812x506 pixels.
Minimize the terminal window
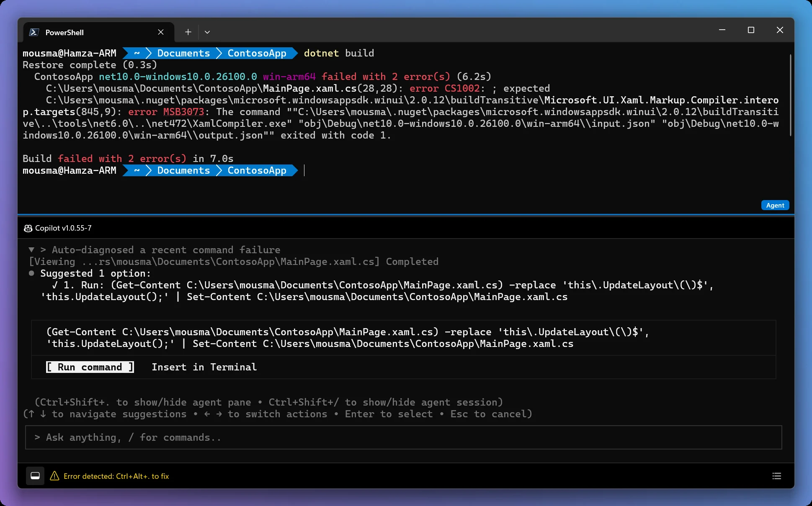pos(722,30)
